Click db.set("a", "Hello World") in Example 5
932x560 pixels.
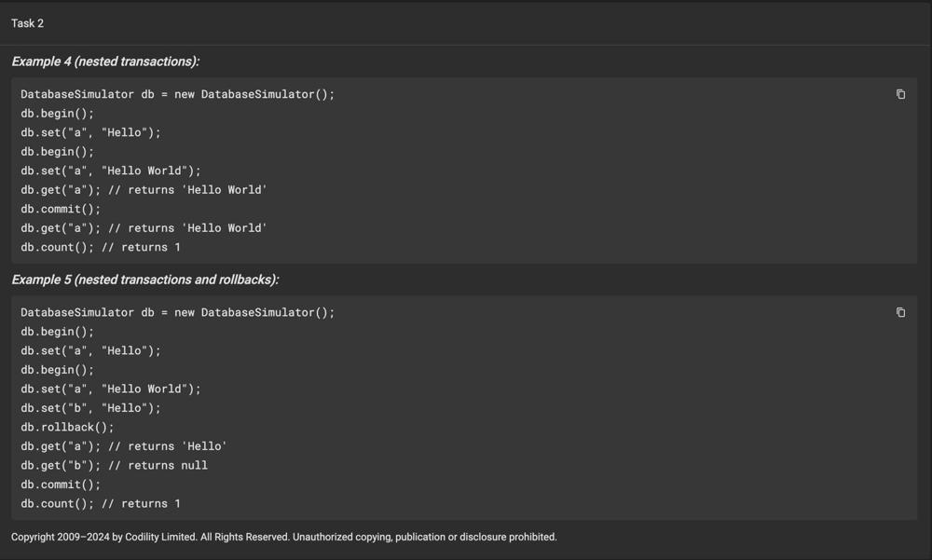pyautogui.click(x=110, y=389)
